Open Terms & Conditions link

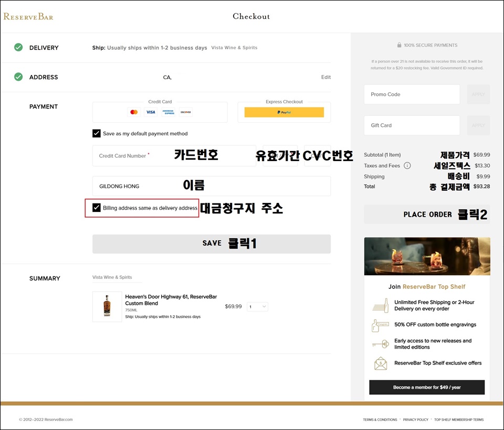tap(380, 420)
